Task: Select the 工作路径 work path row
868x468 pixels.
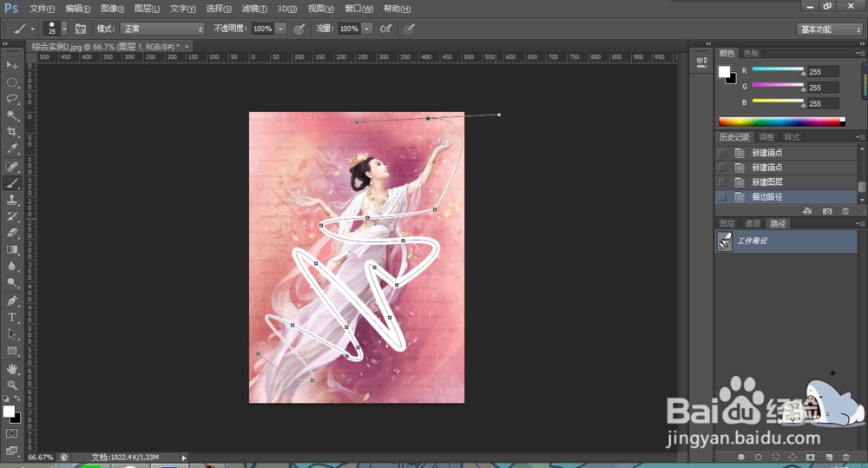Action: [786, 241]
